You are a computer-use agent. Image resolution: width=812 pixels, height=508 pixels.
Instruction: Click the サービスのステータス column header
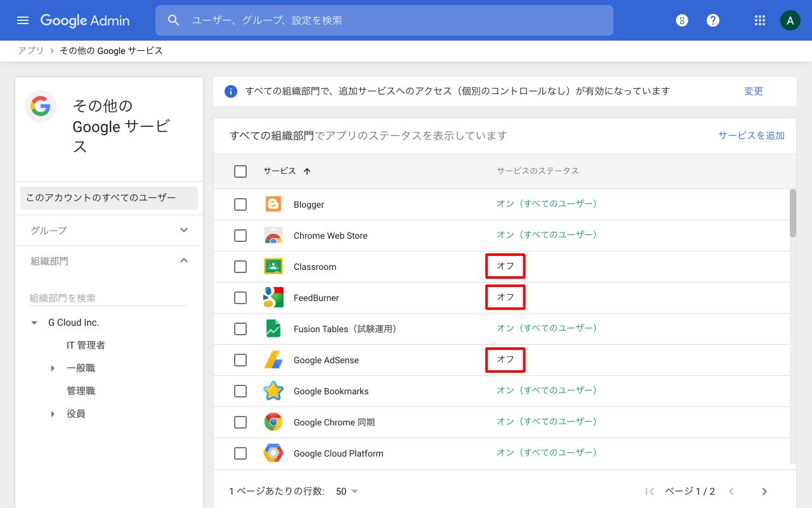tap(538, 171)
